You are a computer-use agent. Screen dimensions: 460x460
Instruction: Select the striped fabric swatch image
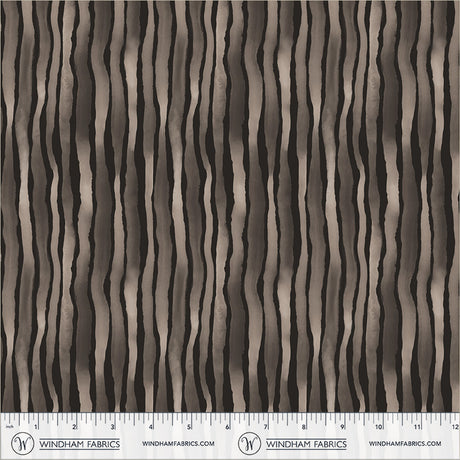tap(230, 206)
